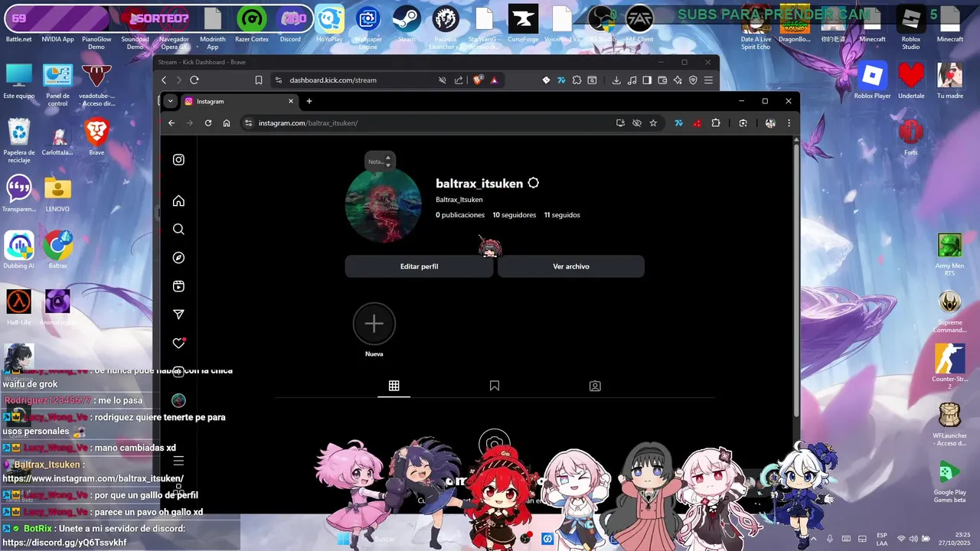The height and width of the screenshot is (551, 980).
Task: Open Brave sidebar panel toggle
Action: (x=647, y=80)
